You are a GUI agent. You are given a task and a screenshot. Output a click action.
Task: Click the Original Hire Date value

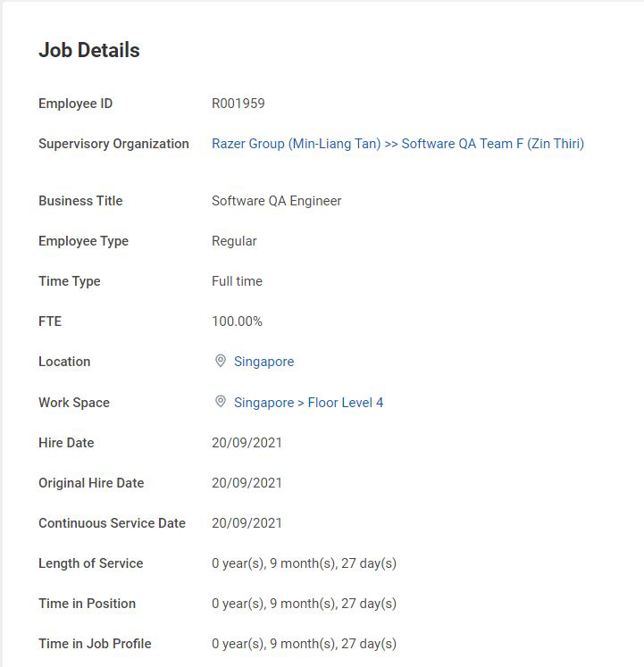(247, 483)
